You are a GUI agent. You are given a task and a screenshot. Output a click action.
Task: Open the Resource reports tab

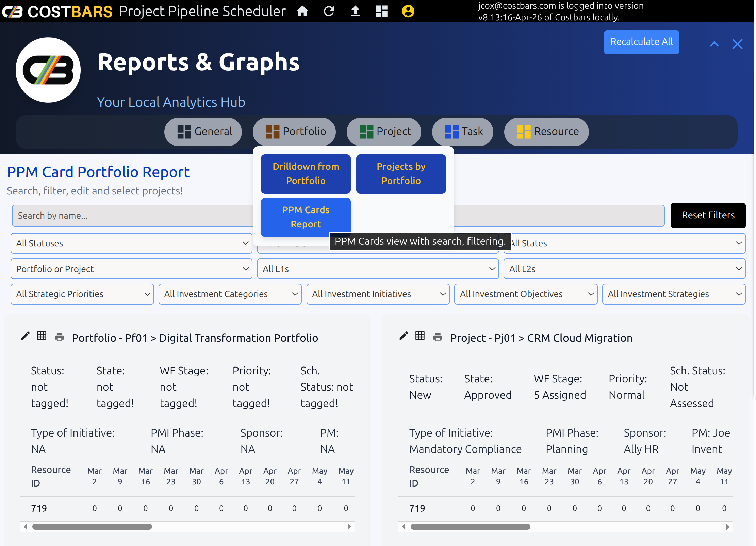[x=546, y=132]
